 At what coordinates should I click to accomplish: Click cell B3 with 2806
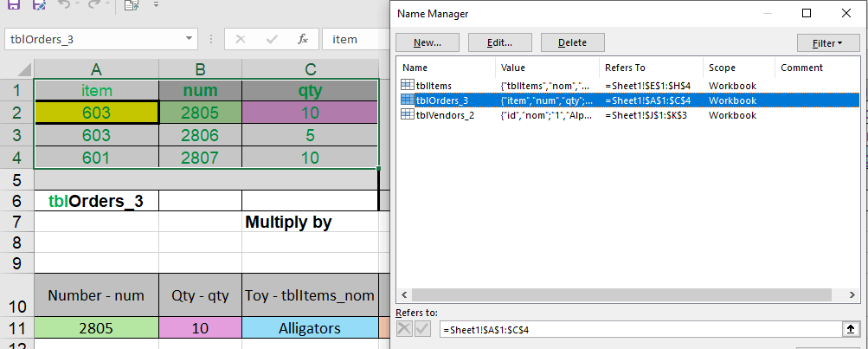coord(201,135)
